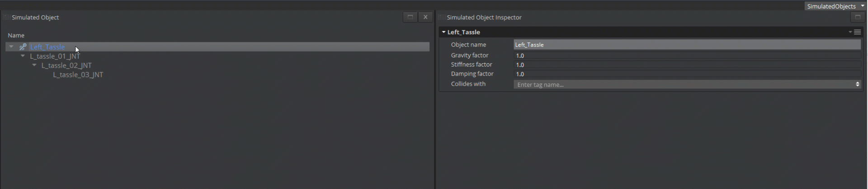Viewport: 868px width, 189px height.
Task: Collapse the Left_Tassle tree node
Action: (x=11, y=47)
